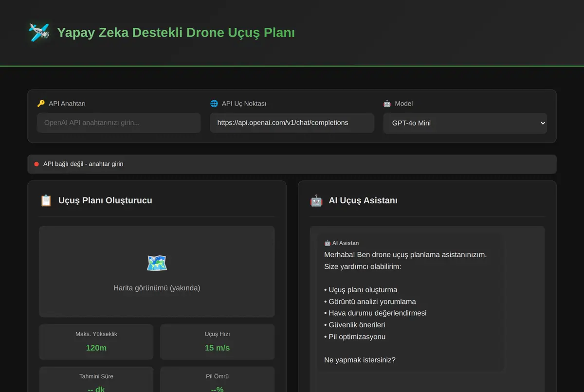This screenshot has width=584, height=392.
Task: Click the 'Pil optimizasyonu' bullet line
Action: 354,337
